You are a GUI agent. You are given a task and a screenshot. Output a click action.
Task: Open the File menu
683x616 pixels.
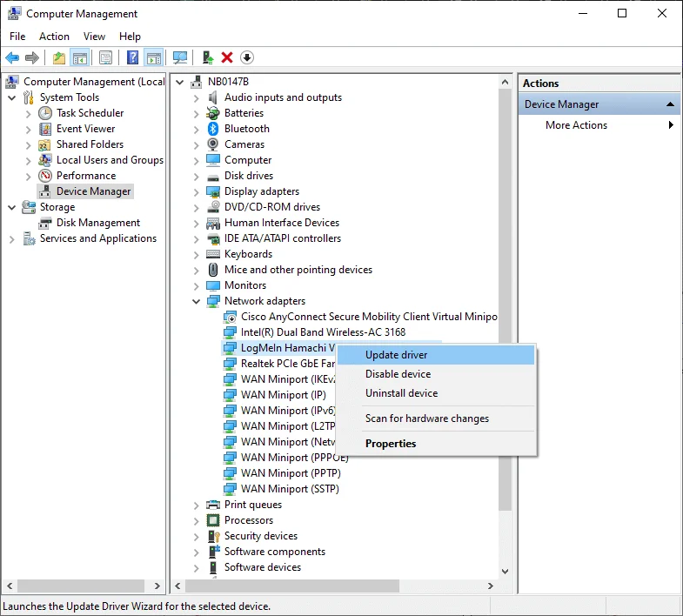(17, 37)
